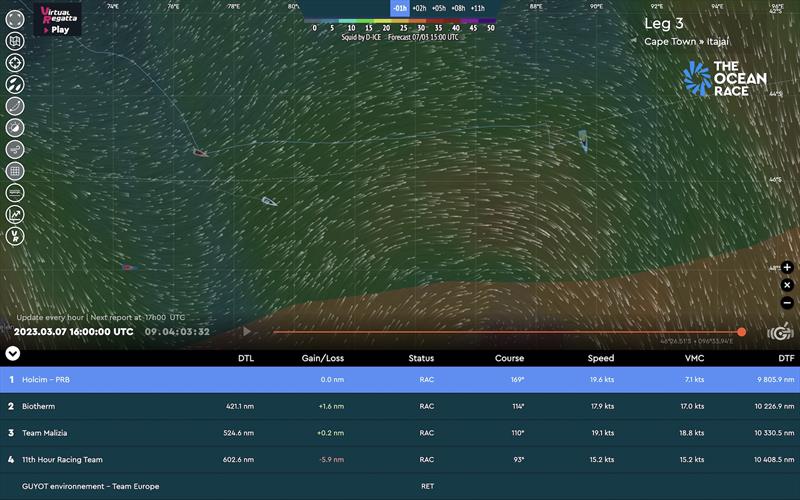Open the folded map icon
Viewport: 800px width, 500px height.
click(15, 41)
